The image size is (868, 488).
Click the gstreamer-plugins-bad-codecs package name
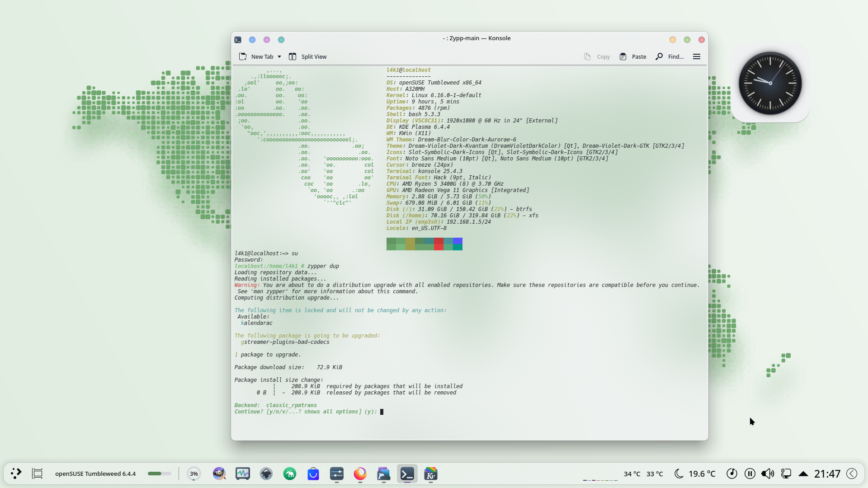pos(285,342)
